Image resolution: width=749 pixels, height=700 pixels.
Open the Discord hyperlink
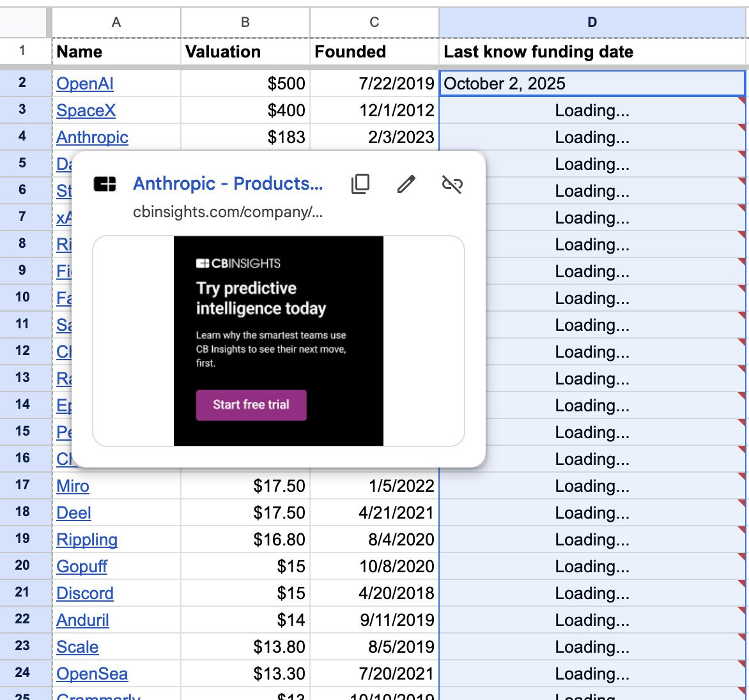point(85,593)
